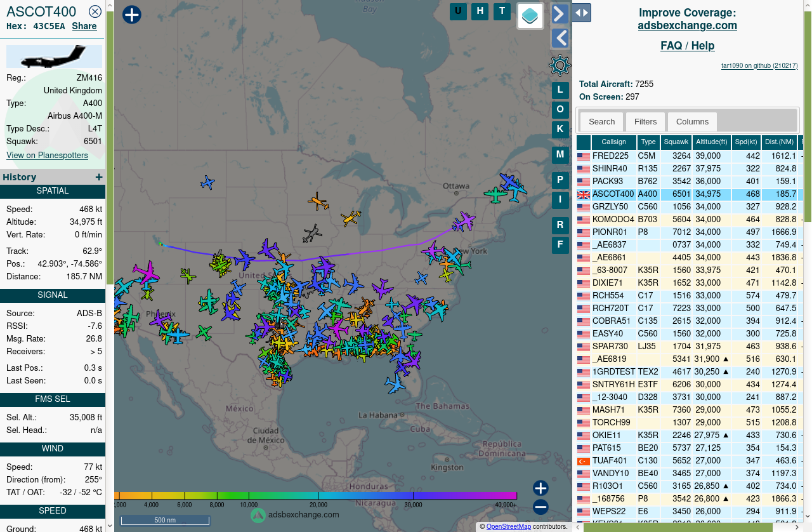Click the UK flag icon beside ASCOT400
This screenshot has height=532, width=812.
(583, 194)
